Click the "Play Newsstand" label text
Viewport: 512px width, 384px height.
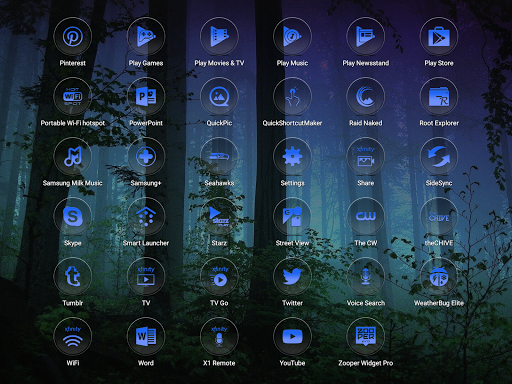coord(366,63)
